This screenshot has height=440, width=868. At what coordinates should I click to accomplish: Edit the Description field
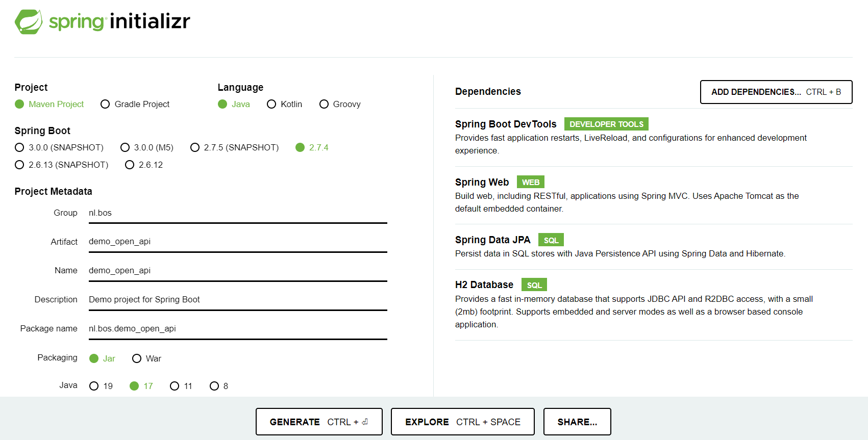(x=237, y=300)
